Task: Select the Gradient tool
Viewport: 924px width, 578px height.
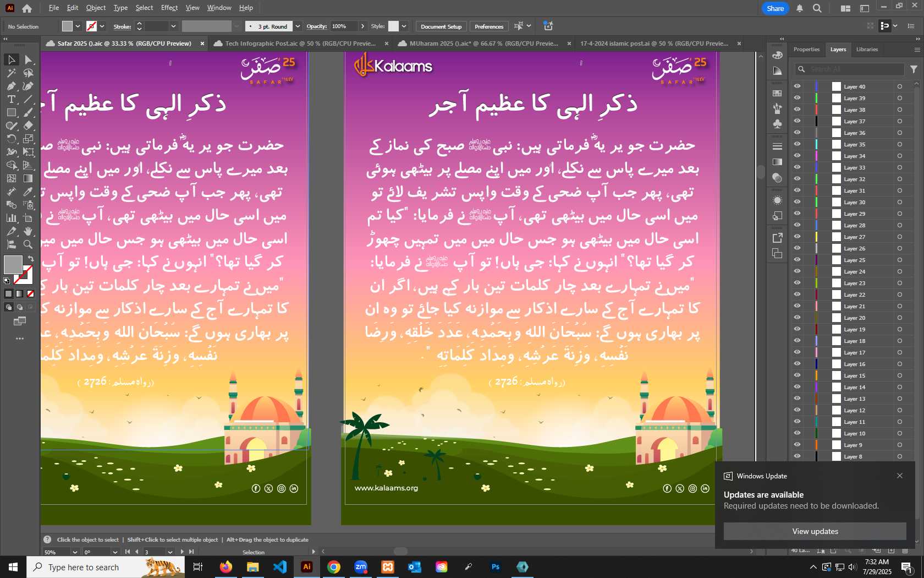Action: [29, 178]
